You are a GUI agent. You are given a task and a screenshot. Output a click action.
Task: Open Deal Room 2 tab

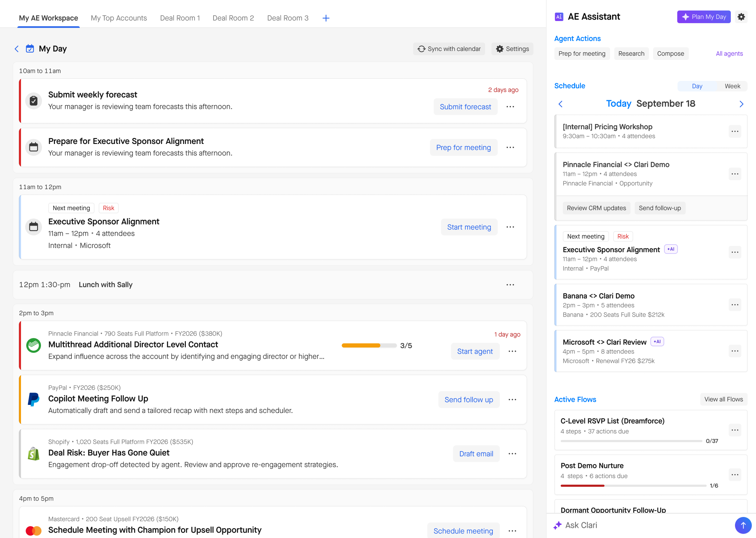tap(233, 18)
